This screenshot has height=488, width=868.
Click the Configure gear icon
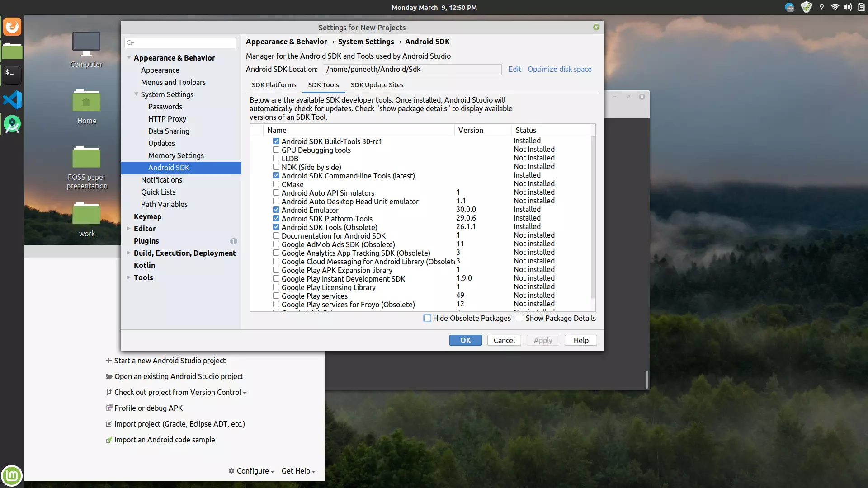pos(231,471)
